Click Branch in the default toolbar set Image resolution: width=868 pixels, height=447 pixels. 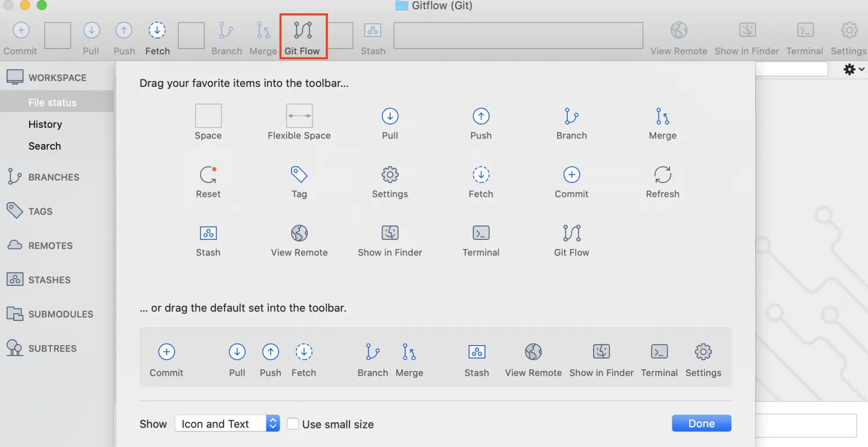click(373, 360)
